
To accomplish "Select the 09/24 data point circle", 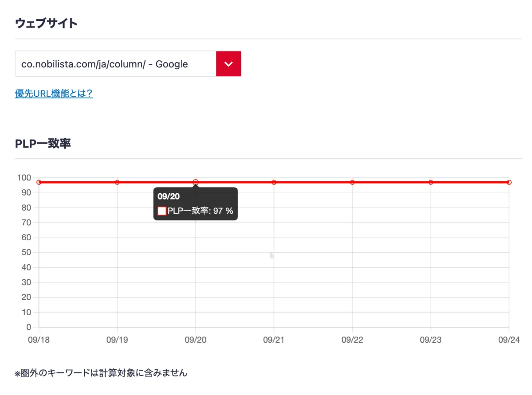I will point(509,182).
